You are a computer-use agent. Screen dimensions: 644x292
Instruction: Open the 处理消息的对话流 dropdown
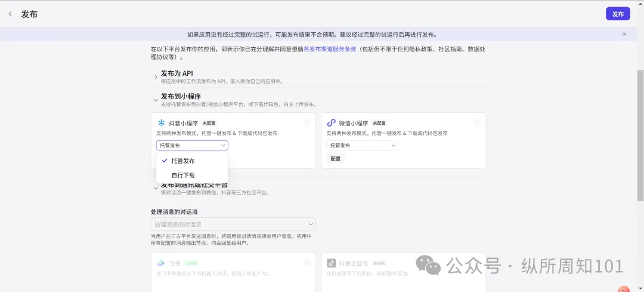[233, 224]
